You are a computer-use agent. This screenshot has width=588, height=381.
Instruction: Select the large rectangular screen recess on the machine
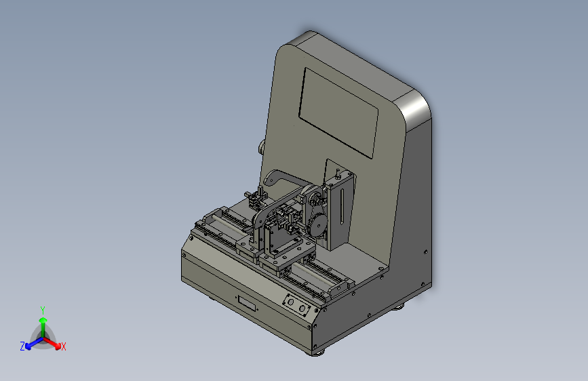[338, 113]
